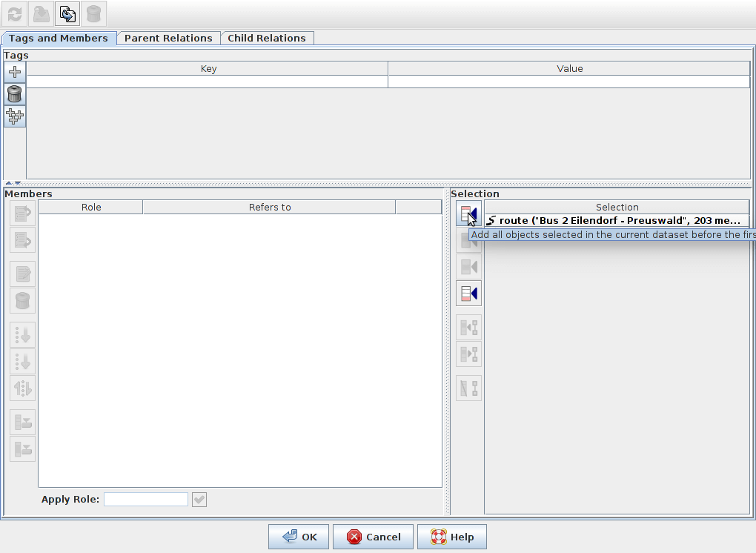Click the duplicate relation icon in the top toolbar
Image resolution: width=756 pixels, height=553 pixels.
(x=67, y=13)
